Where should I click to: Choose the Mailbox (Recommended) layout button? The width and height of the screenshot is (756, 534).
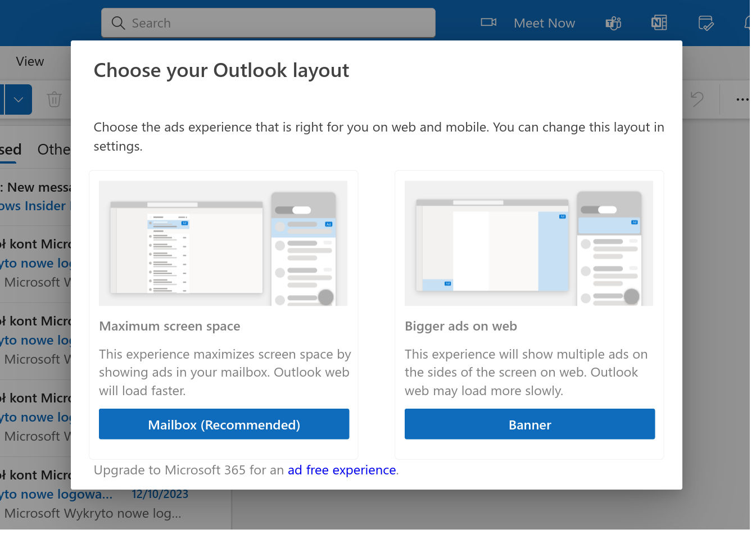click(224, 424)
